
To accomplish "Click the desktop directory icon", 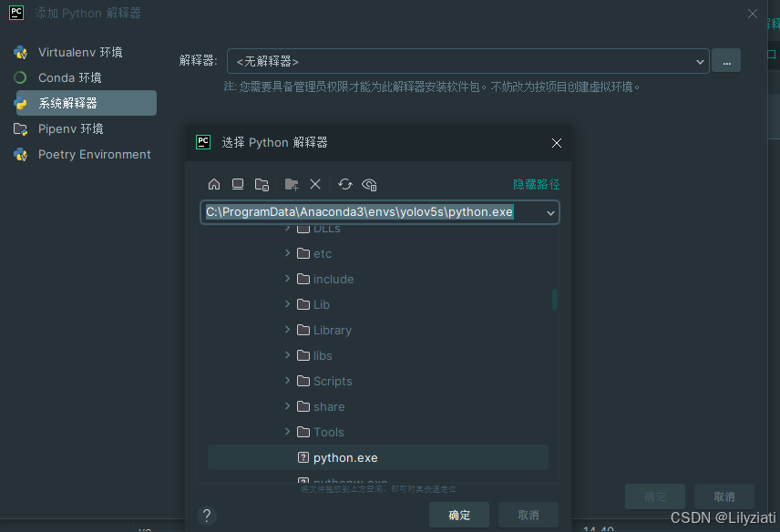I will (238, 184).
